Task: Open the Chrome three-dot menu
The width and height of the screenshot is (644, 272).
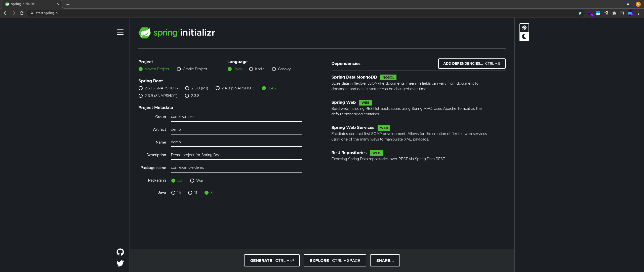Action: coord(638,13)
